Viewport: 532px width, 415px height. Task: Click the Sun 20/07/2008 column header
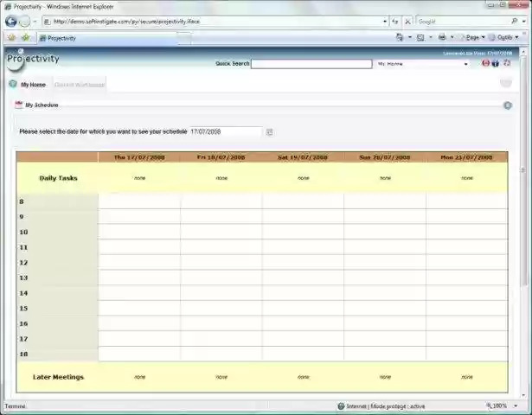[x=385, y=157]
